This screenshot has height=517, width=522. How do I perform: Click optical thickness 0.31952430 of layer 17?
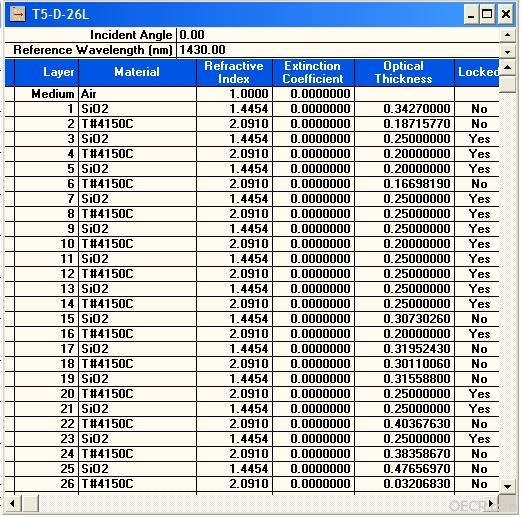pyautogui.click(x=404, y=349)
